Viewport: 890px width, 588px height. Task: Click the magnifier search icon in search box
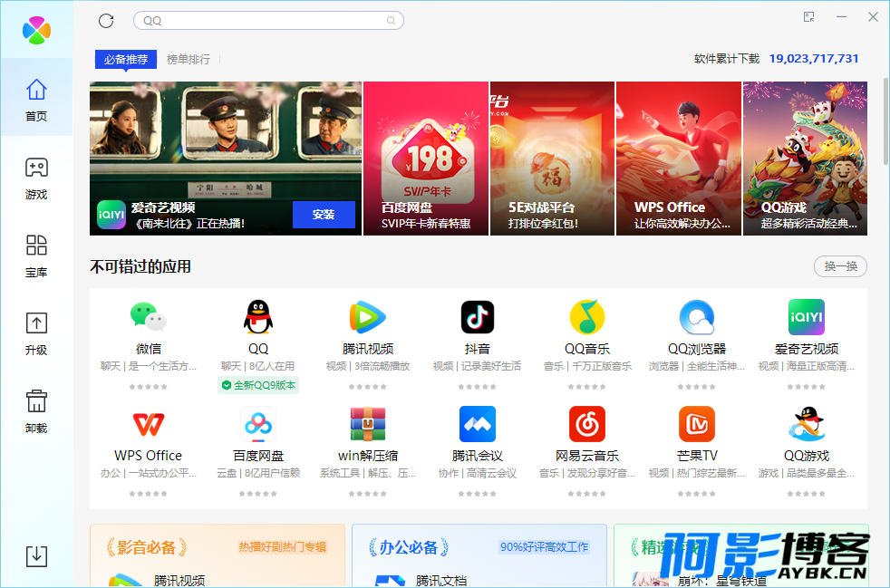point(392,21)
